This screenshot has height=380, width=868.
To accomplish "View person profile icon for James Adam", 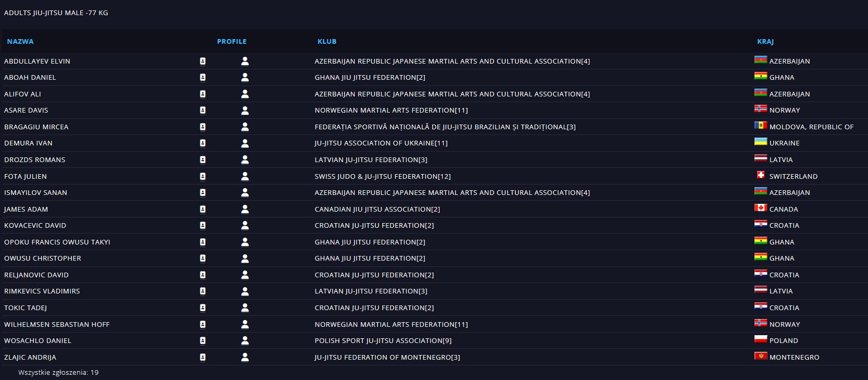I will (x=245, y=209).
